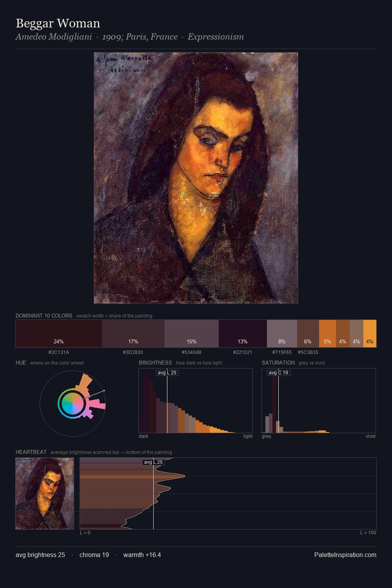The height and width of the screenshot is (588, 392).
Task: Click the 'dark' axis label
Action: pos(143,436)
